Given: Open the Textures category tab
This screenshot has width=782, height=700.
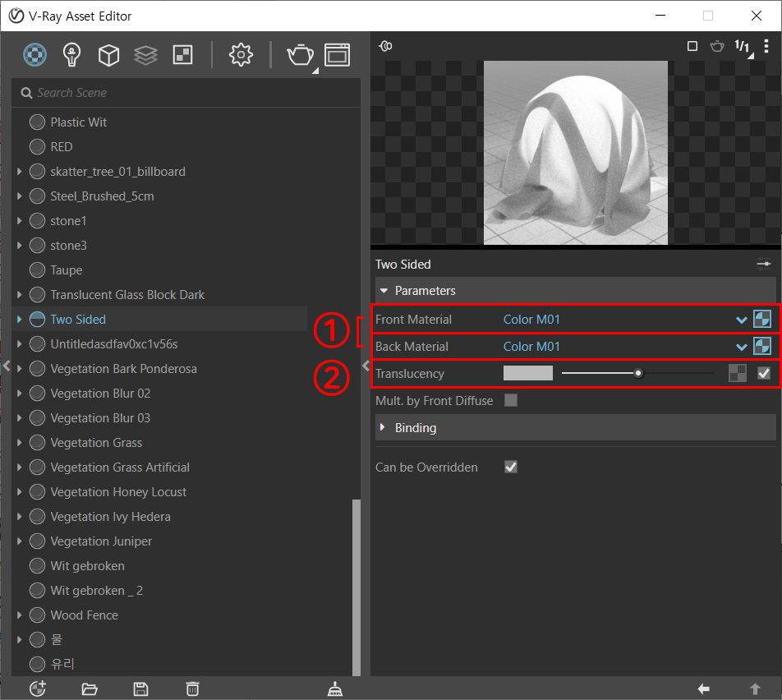Looking at the screenshot, I should (182, 55).
